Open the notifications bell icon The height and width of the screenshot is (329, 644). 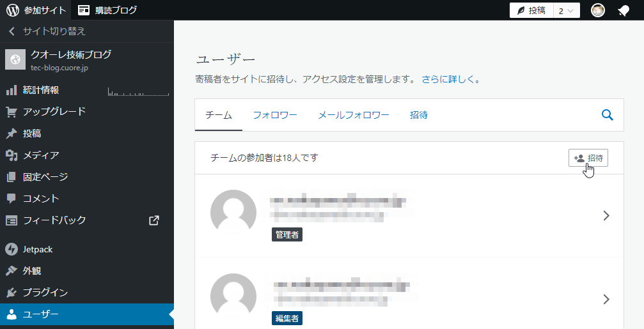pyautogui.click(x=623, y=10)
